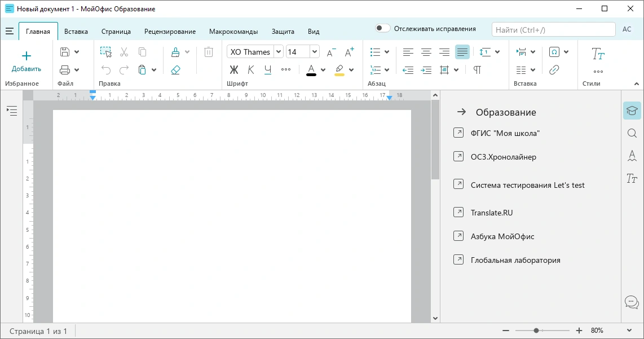Click the Добавить favorites button
This screenshot has width=644, height=339.
(x=27, y=61)
